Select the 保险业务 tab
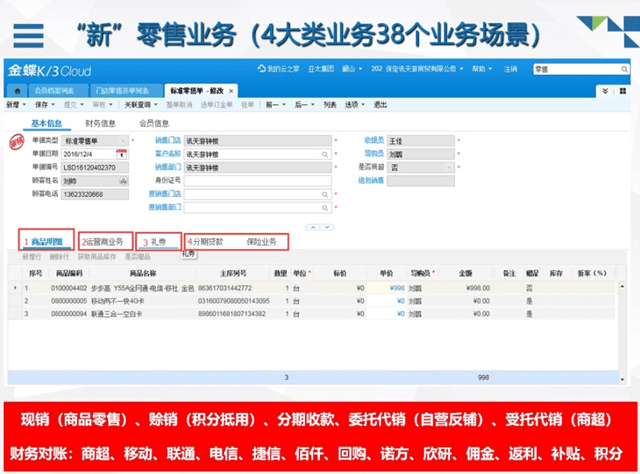The height and width of the screenshot is (474, 640). pyautogui.click(x=261, y=242)
